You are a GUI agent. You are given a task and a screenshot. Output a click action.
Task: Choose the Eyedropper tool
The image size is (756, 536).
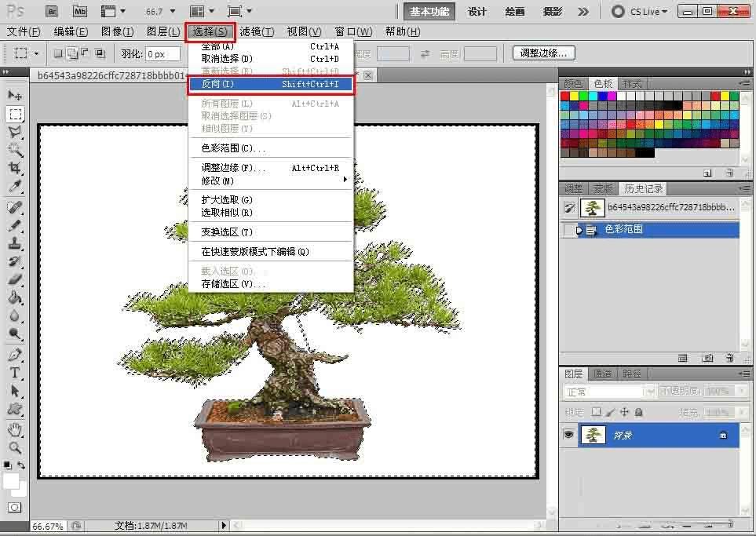point(15,187)
